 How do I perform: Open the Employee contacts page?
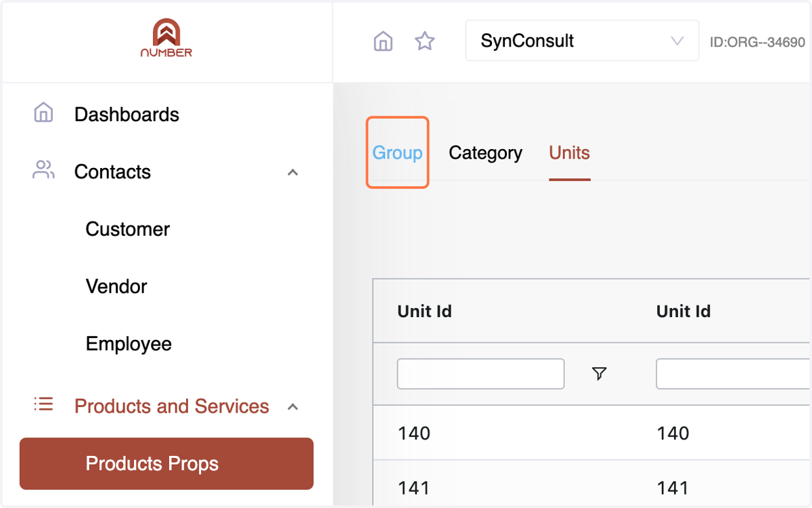coord(129,344)
